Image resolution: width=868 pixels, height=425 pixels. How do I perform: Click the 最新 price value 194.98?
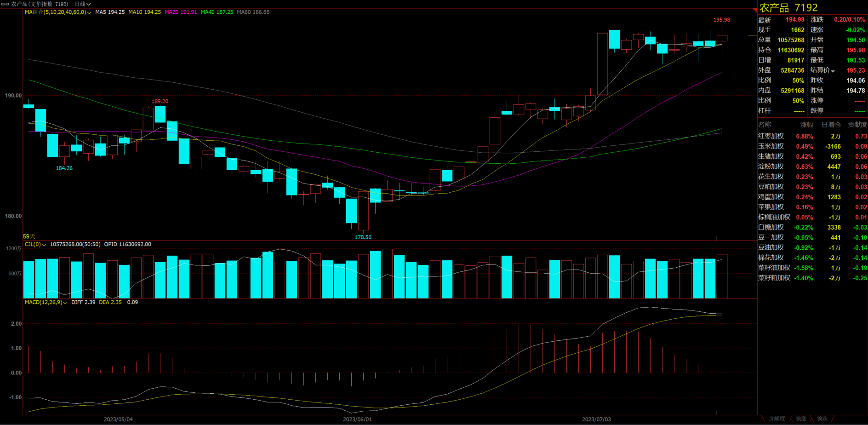pyautogui.click(x=795, y=20)
